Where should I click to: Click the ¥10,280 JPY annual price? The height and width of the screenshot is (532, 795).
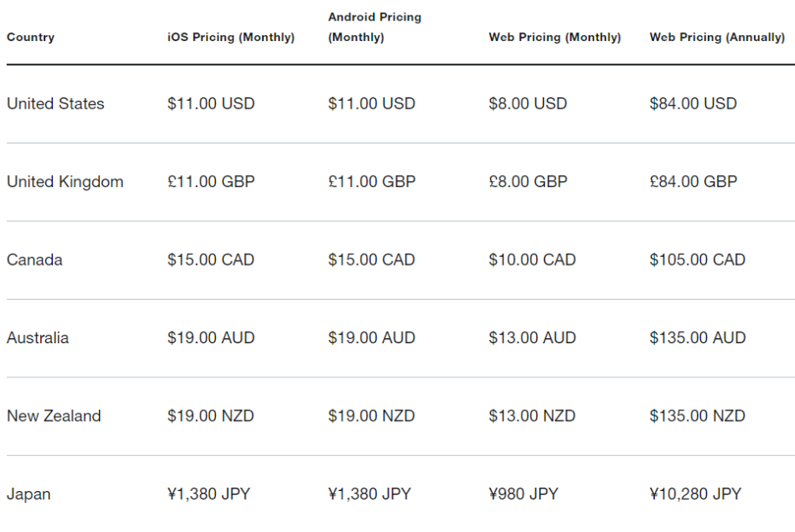click(696, 494)
